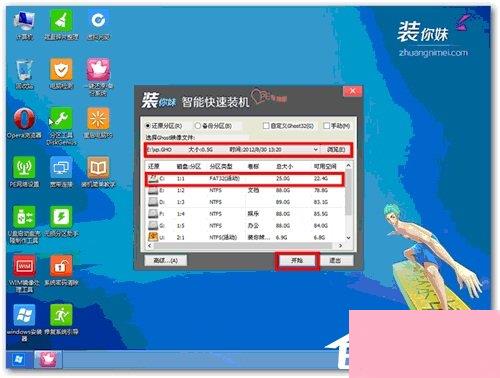Launch the Opera browser icon
Viewport: 500px width, 378px height.
click(24, 119)
